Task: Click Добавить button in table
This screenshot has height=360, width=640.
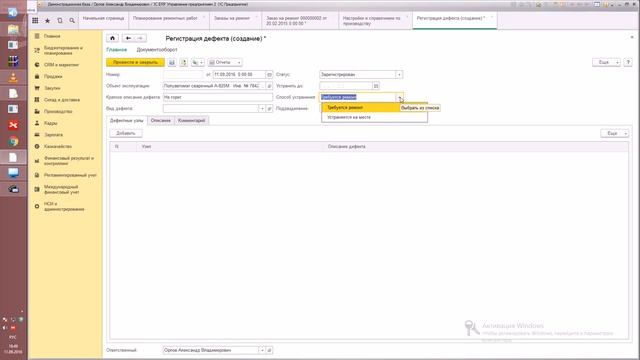Action: [x=126, y=133]
